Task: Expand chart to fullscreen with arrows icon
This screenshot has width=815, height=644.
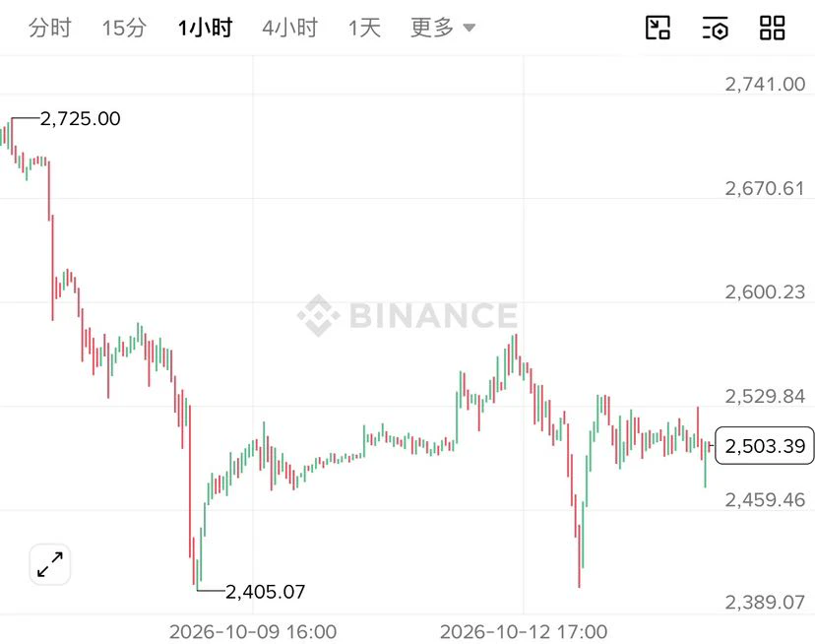Action: point(50,564)
